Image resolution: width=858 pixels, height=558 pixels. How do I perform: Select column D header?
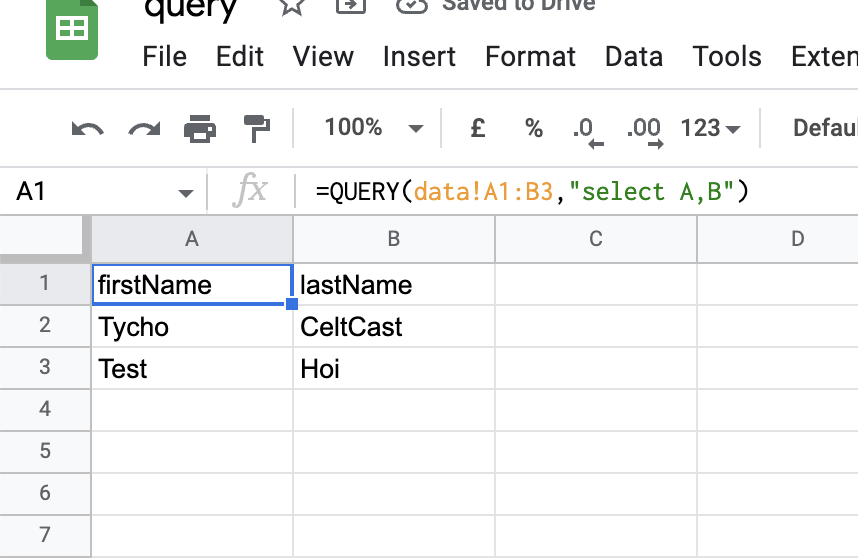point(778,239)
